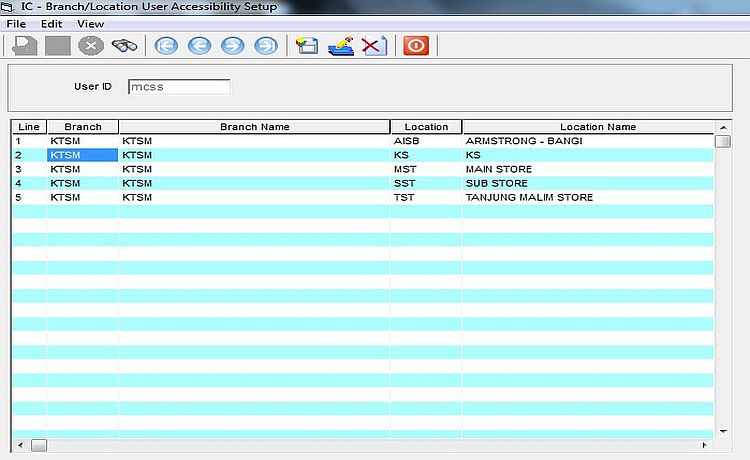
Task: Jump to the last record
Action: tap(265, 45)
